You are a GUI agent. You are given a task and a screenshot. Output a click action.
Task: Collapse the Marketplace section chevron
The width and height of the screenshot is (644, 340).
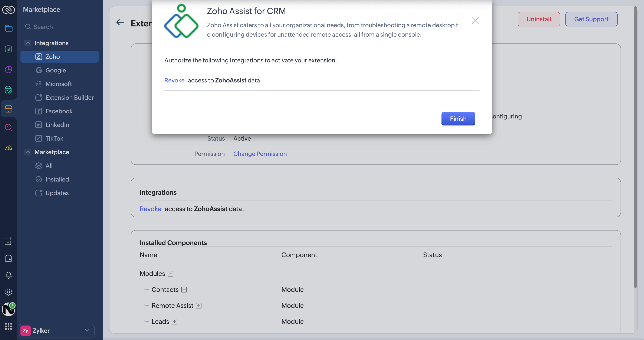[x=28, y=152]
